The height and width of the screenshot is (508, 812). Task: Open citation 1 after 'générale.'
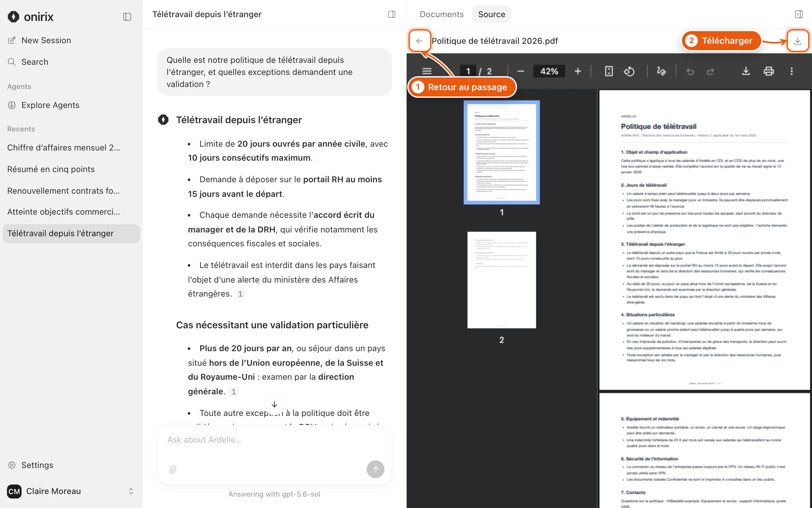click(233, 392)
